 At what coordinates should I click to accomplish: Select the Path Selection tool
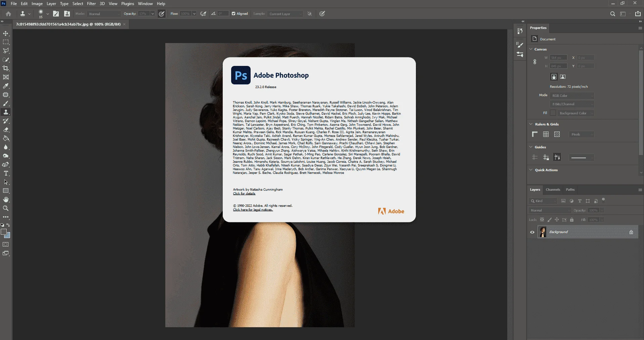[x=6, y=182]
